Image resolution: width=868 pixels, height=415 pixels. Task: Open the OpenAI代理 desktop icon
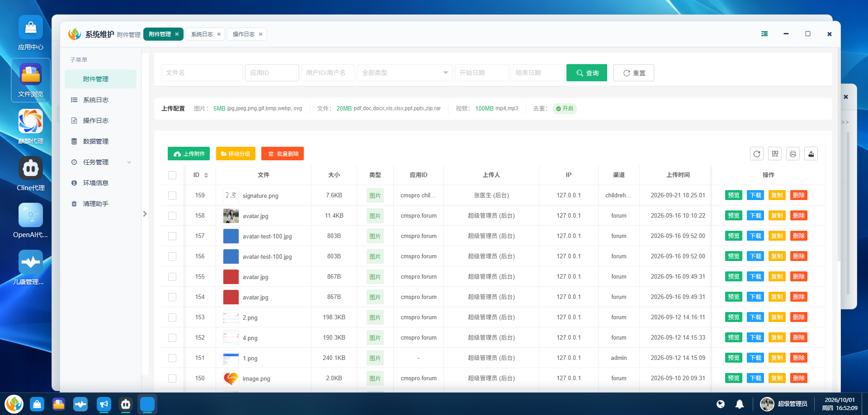[30, 220]
